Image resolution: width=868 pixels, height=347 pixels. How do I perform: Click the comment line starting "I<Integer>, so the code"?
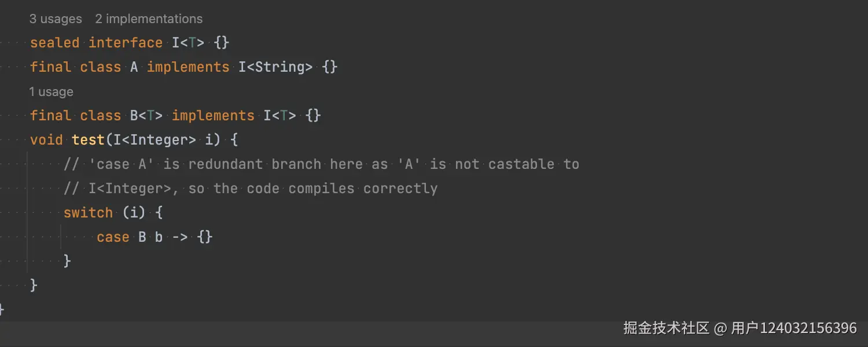pos(251,189)
